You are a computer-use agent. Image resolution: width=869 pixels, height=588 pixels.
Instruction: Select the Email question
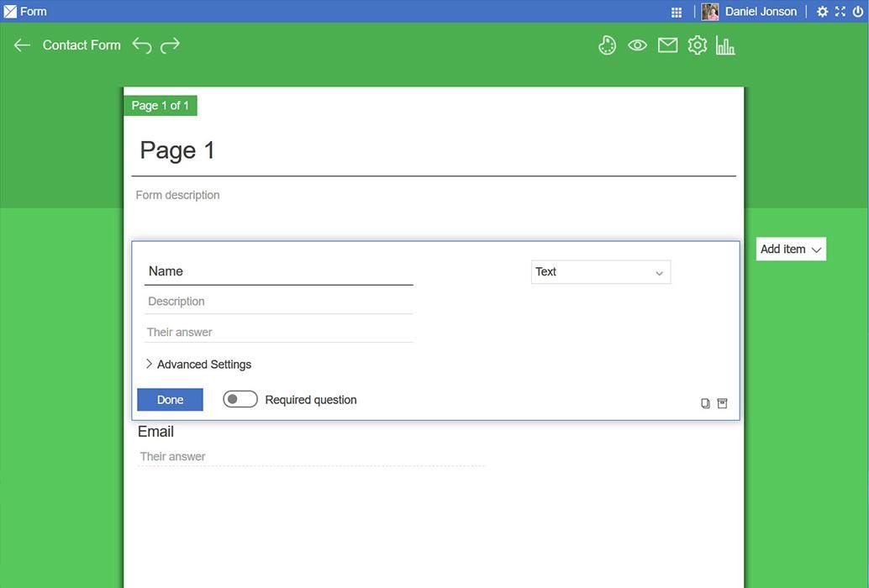tap(156, 432)
